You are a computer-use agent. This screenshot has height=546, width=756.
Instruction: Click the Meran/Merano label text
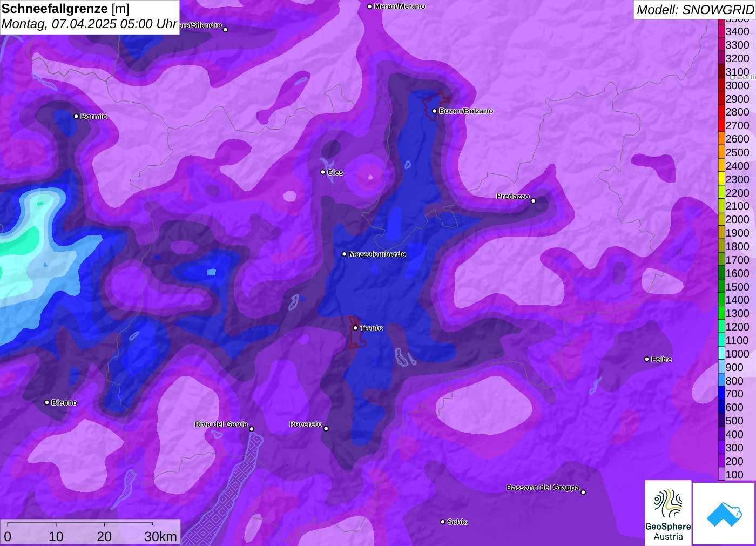[400, 6]
